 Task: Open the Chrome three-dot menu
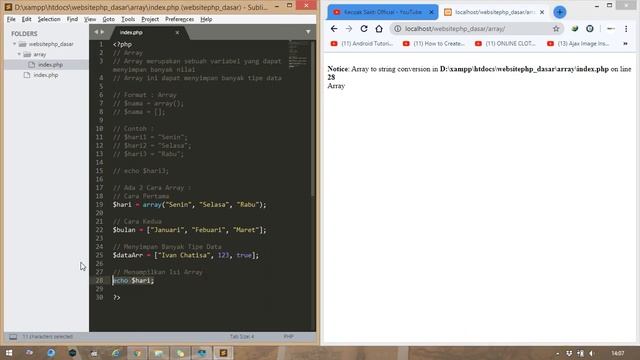point(626,29)
